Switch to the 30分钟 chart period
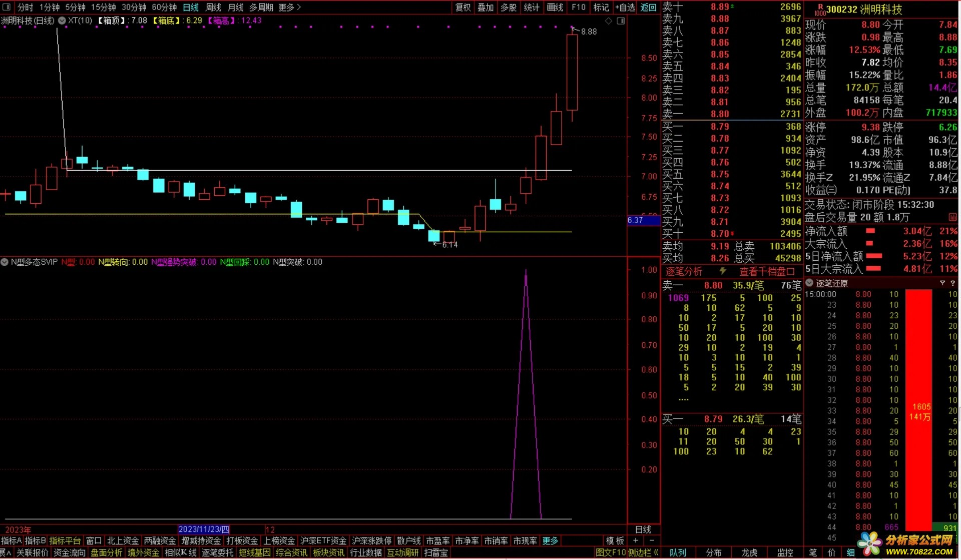Screen dimensions: 961x560 134,7
